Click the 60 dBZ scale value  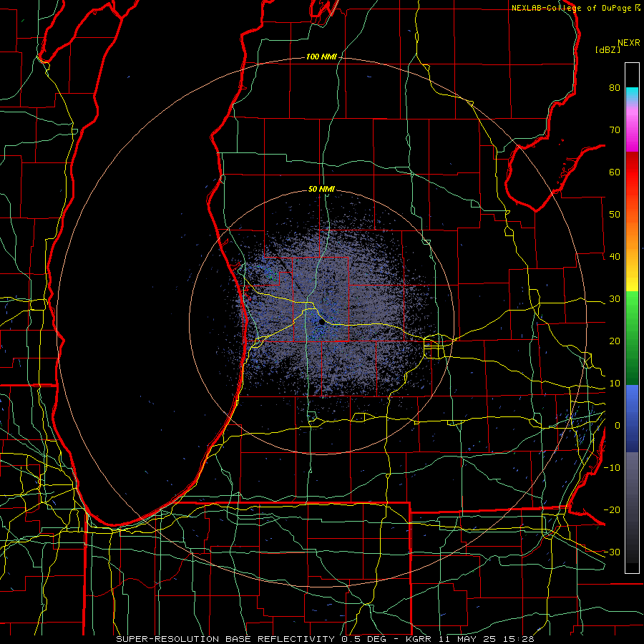(615, 172)
